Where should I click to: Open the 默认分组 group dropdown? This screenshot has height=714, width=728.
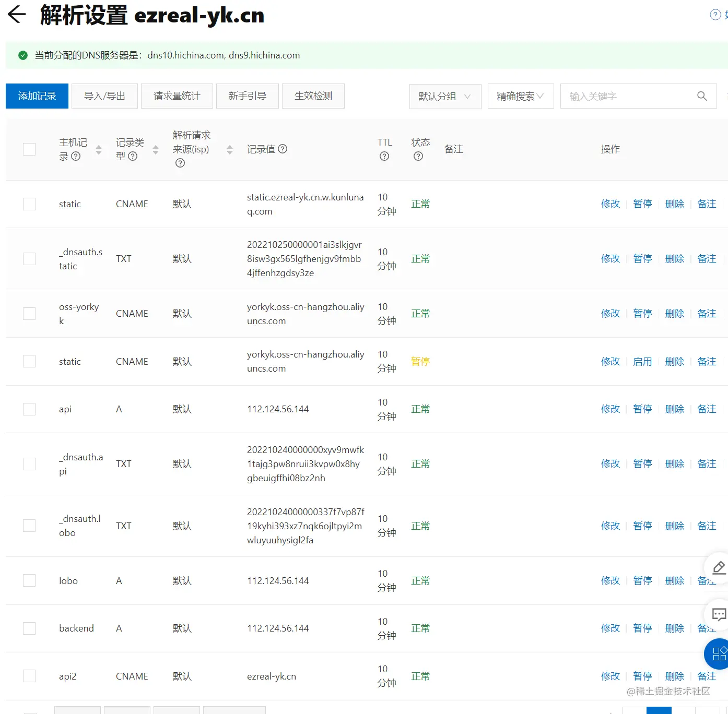click(445, 96)
